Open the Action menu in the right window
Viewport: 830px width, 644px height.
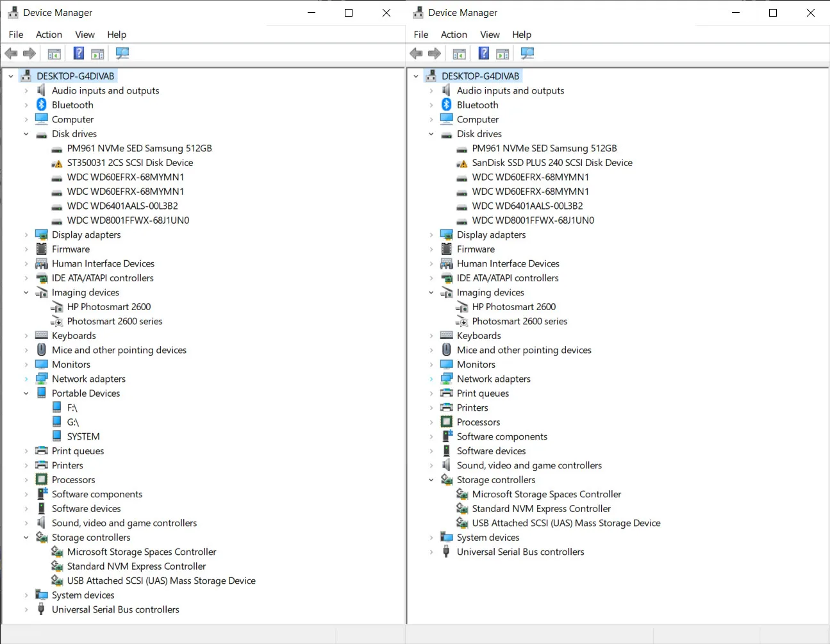454,35
